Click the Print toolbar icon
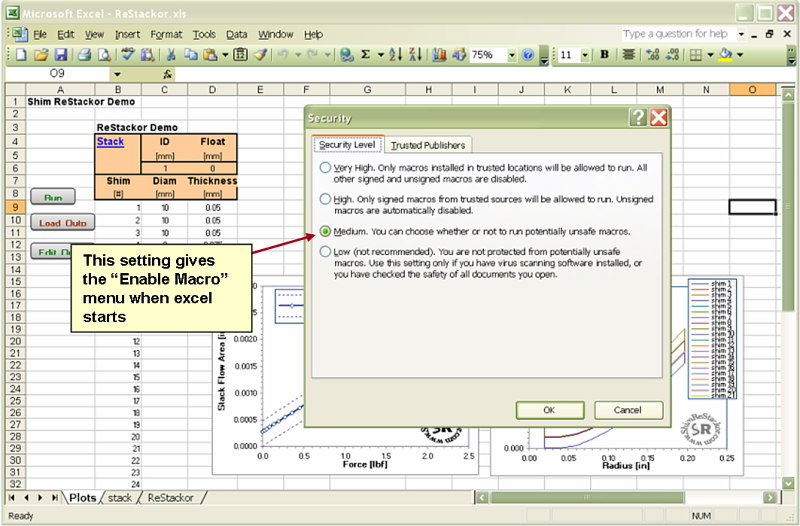This screenshot has height=526, width=800. 85,55
